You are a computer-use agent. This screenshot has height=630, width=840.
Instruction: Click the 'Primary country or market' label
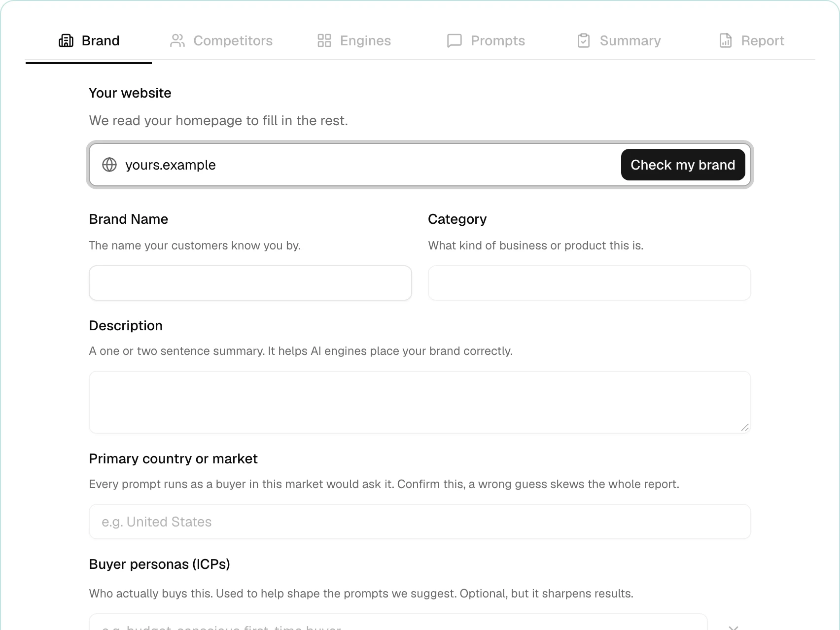click(173, 458)
